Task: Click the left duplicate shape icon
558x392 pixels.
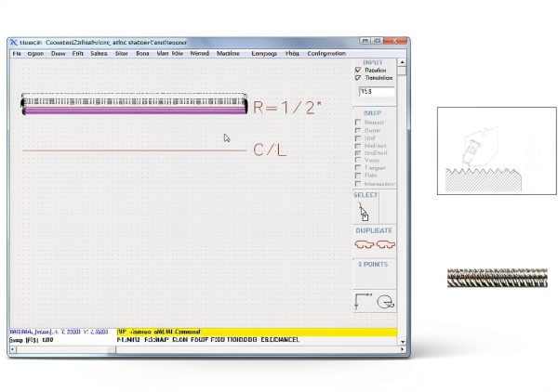Action: coord(364,244)
